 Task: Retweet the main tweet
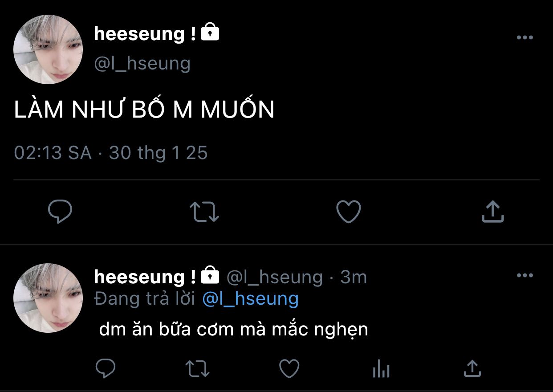pos(204,212)
